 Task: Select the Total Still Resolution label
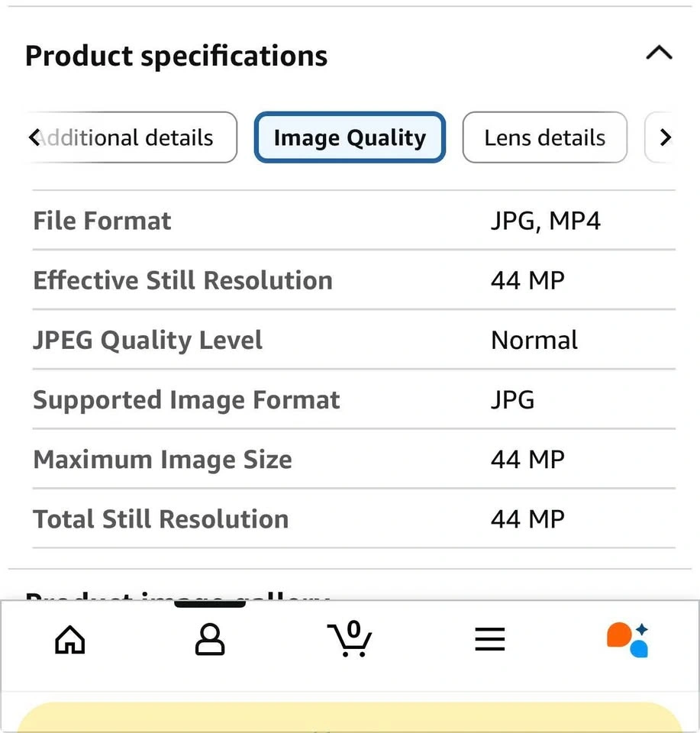[160, 519]
